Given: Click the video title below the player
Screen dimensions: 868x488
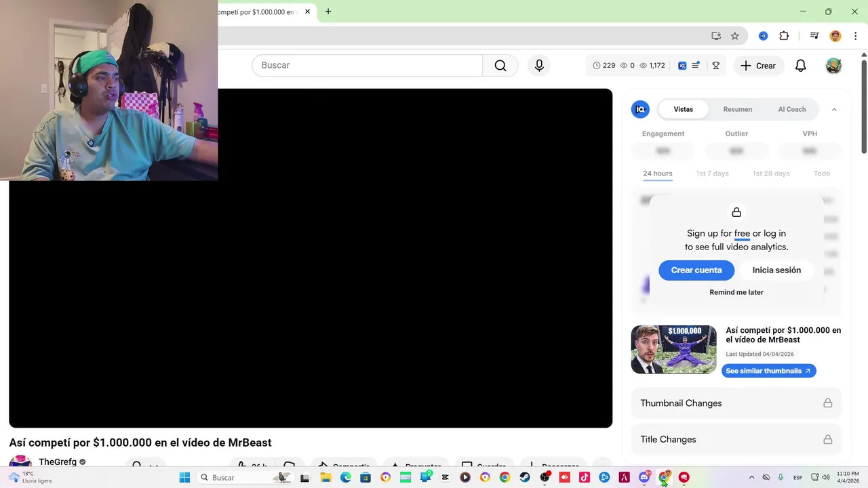Looking at the screenshot, I should 140,443.
